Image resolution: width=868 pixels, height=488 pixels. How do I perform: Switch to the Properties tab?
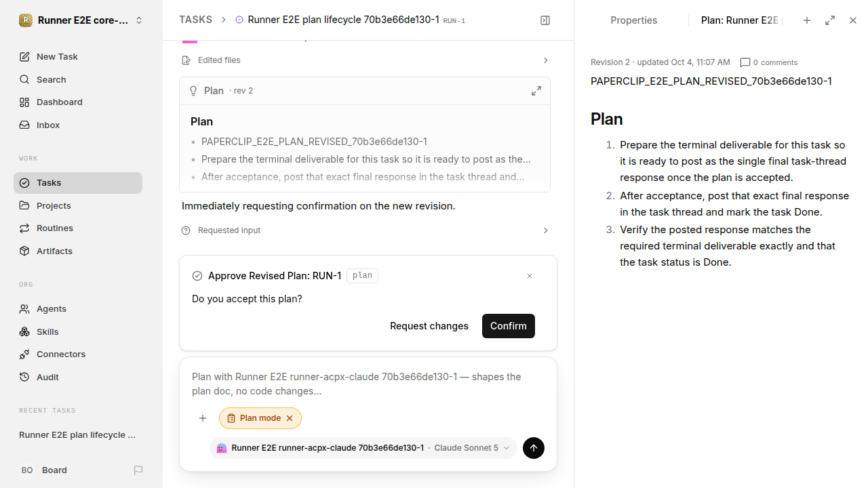(x=634, y=20)
